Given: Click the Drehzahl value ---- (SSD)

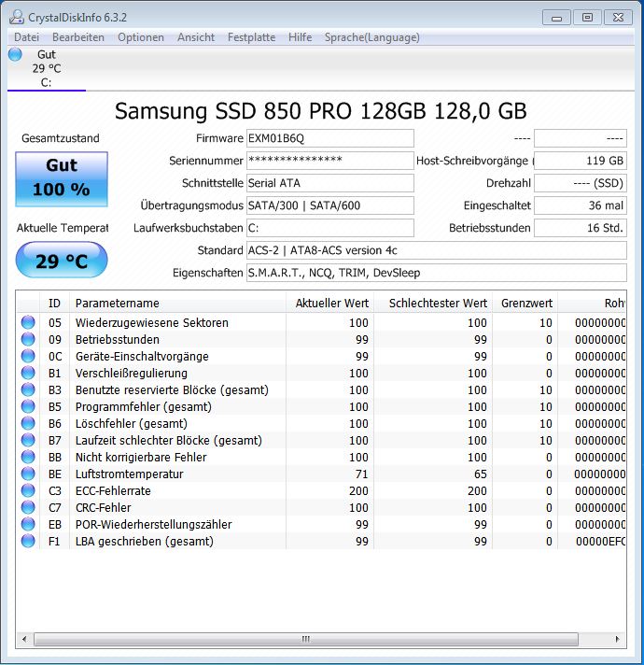Looking at the screenshot, I should pos(580,183).
